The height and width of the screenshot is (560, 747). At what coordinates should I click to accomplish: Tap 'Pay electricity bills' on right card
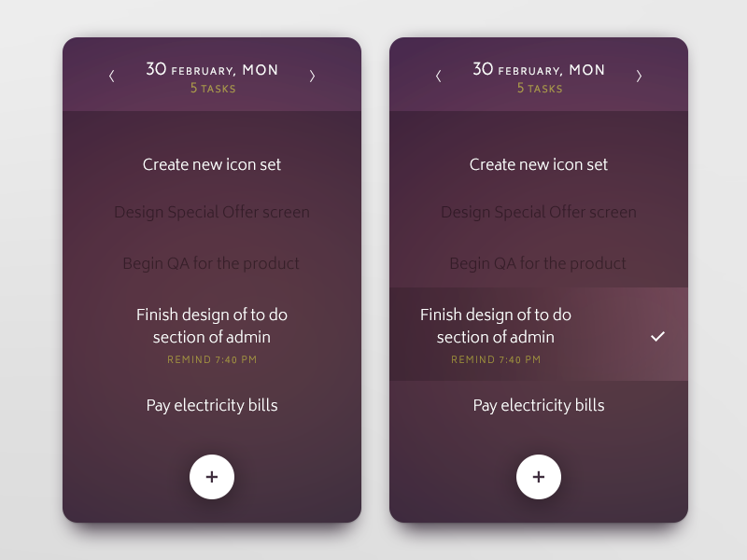point(539,405)
